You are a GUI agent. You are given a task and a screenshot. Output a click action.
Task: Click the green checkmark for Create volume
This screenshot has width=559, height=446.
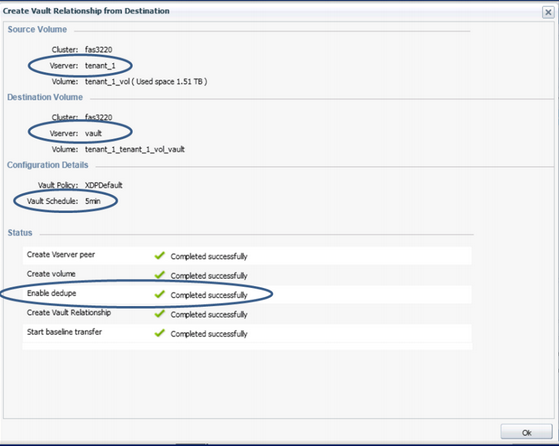tap(159, 275)
